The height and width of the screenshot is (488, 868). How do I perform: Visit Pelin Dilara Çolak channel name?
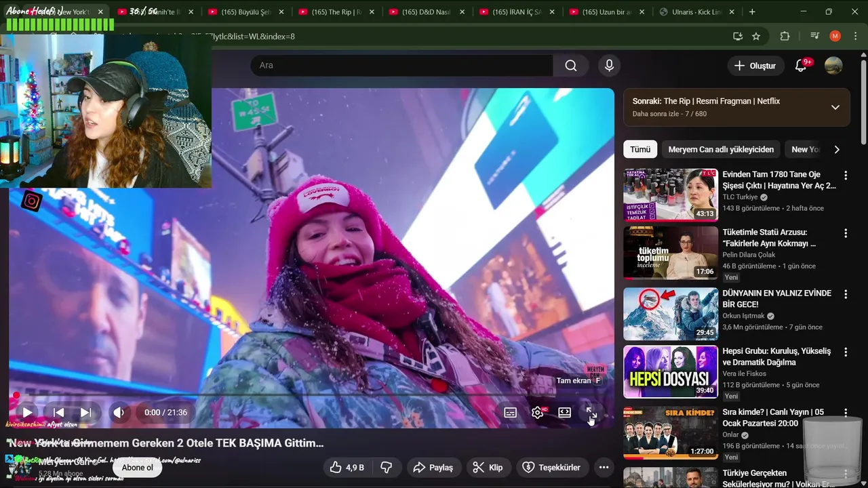pyautogui.click(x=749, y=255)
